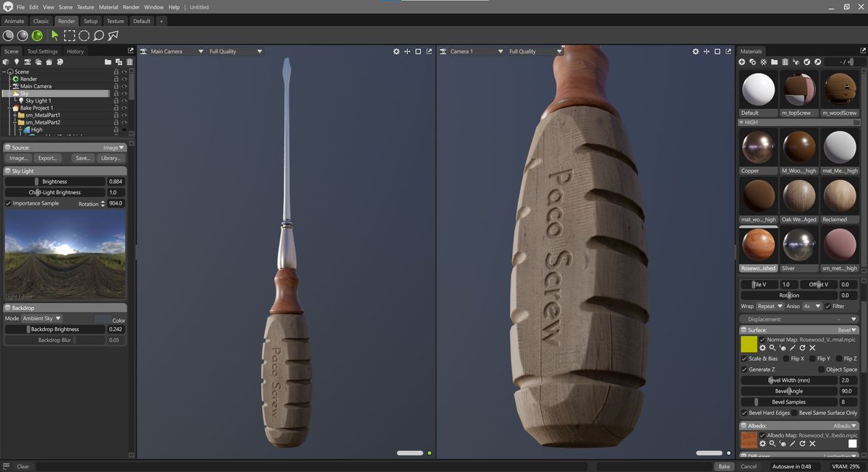Switch to the green ray tracing render mode
868x472 pixels.
point(37,35)
